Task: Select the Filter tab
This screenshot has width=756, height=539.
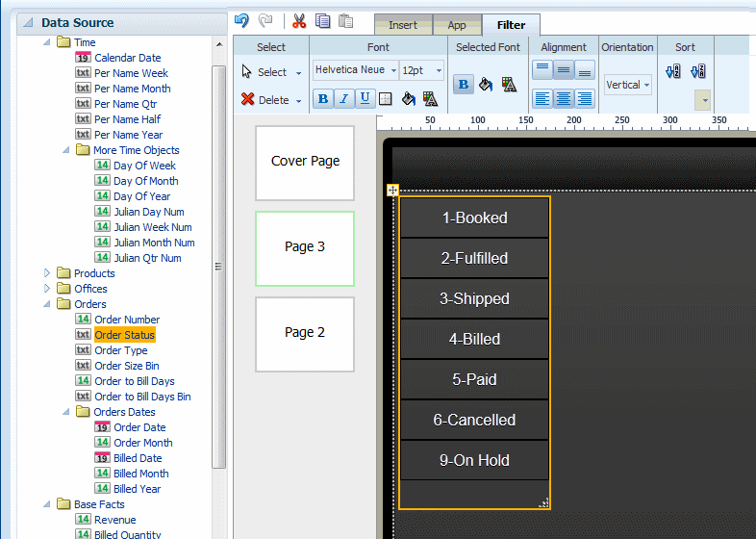Action: tap(511, 25)
